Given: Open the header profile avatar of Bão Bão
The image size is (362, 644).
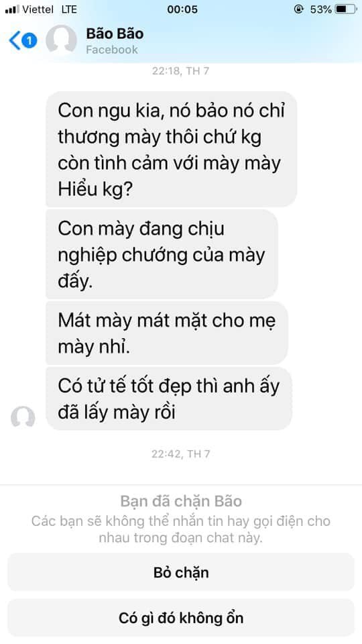Looking at the screenshot, I should 61,40.
